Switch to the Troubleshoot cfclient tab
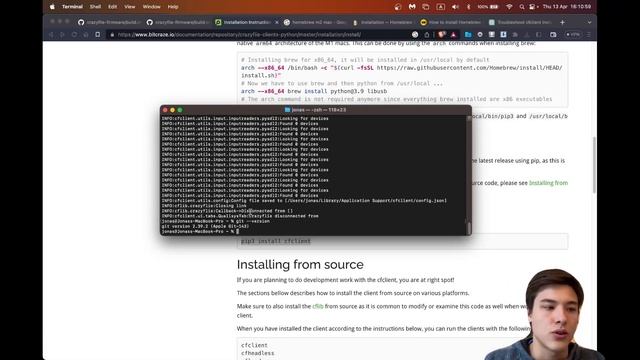The image size is (640, 360). coord(520,22)
